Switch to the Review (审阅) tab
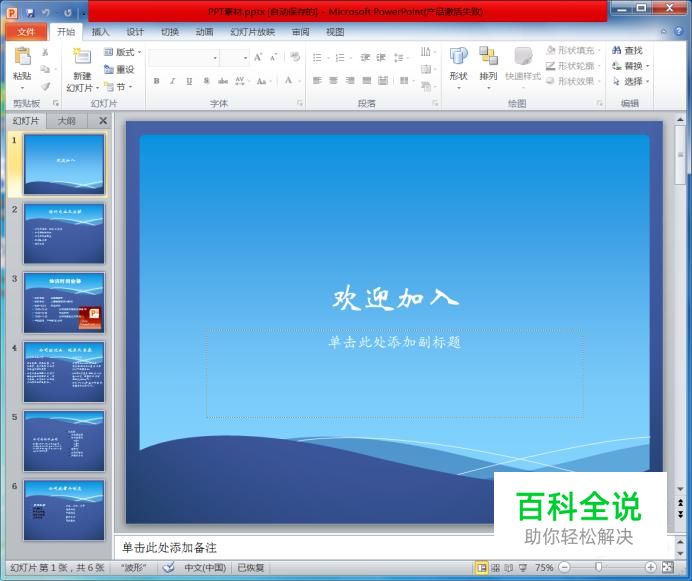 coord(301,32)
